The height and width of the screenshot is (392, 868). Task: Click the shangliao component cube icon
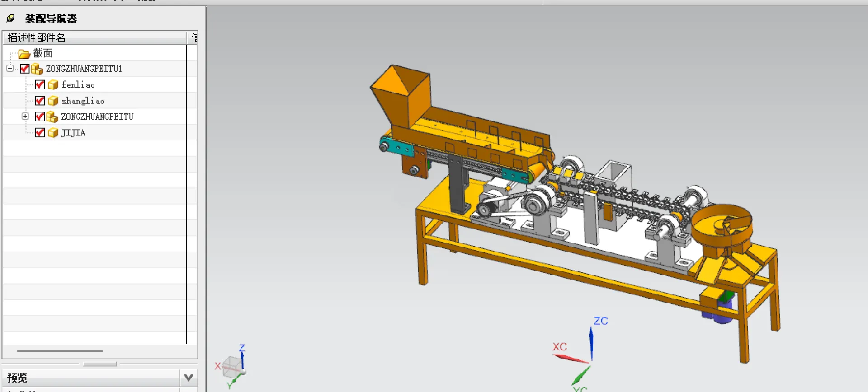(53, 101)
